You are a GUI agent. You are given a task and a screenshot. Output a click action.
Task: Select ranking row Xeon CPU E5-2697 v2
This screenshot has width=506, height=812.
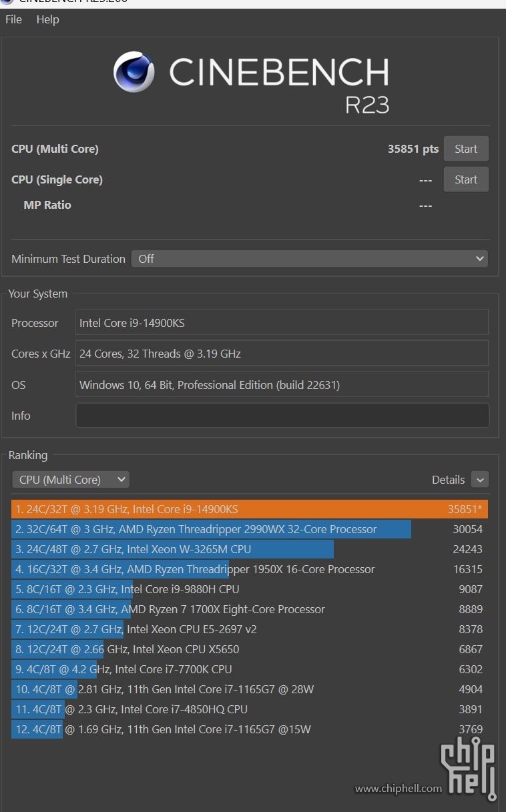250,629
